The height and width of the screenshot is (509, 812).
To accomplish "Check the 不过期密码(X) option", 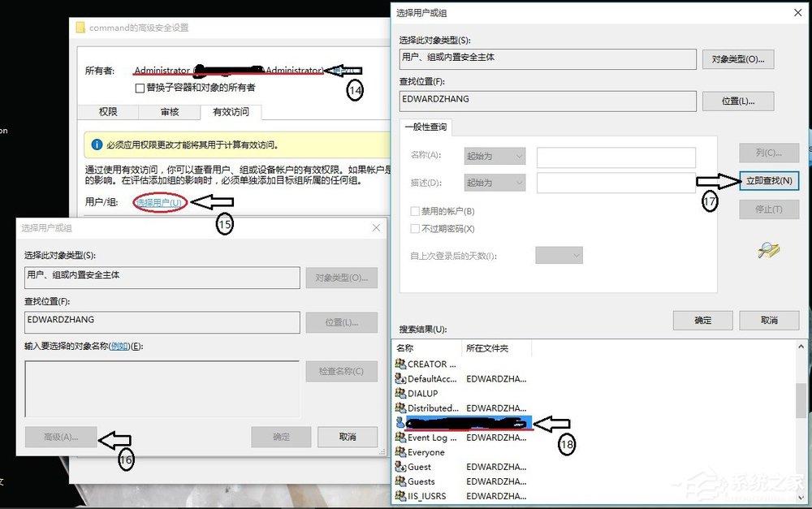I will [x=417, y=229].
